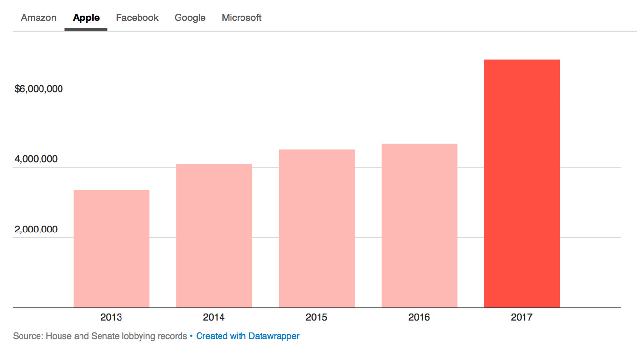Open the Created with Datawrapper link

point(248,336)
